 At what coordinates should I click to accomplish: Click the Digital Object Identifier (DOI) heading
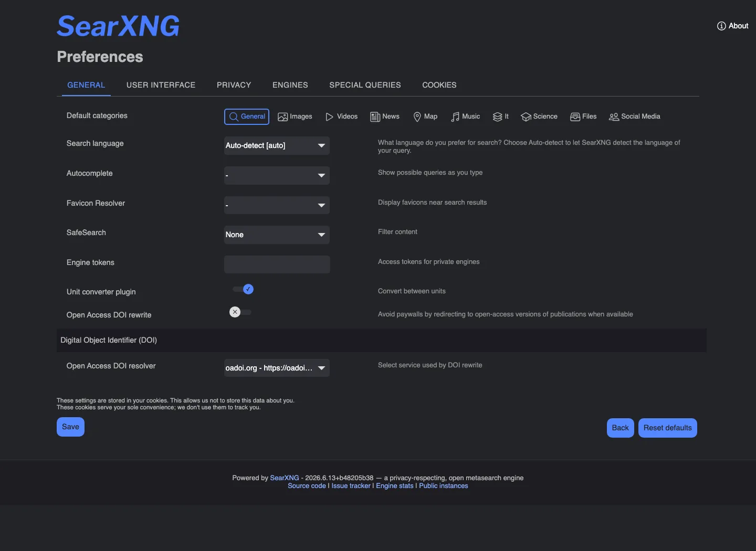tap(109, 340)
